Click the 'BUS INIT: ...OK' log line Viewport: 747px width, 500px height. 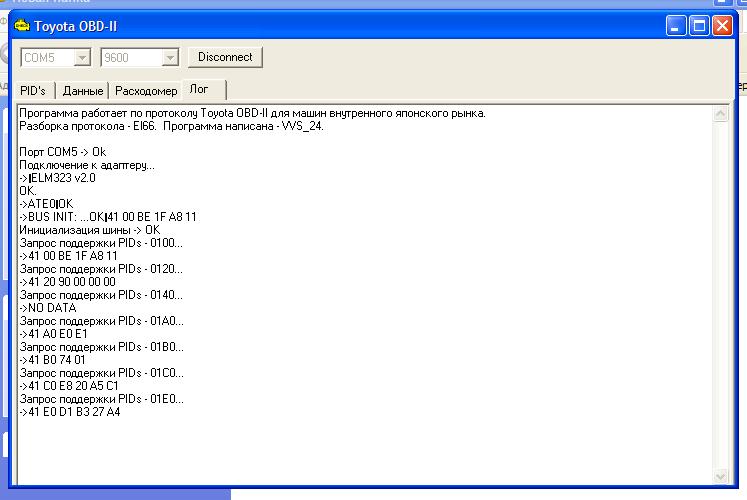[x=108, y=217]
